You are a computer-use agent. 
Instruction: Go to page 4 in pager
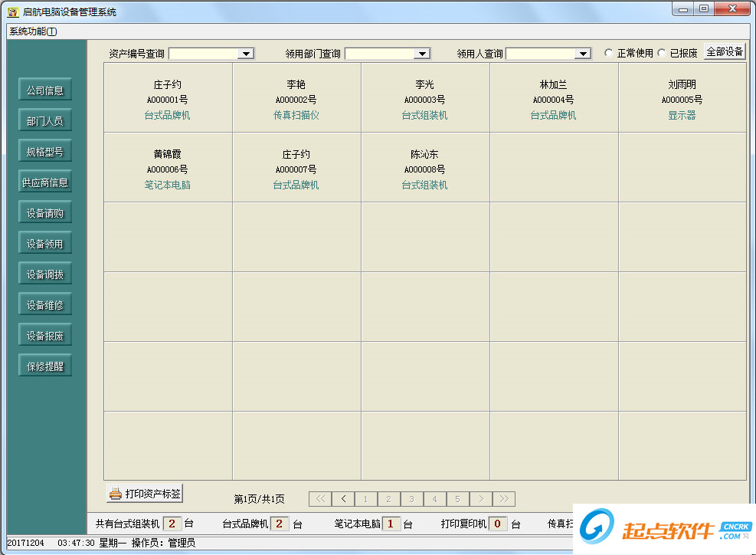point(435,499)
